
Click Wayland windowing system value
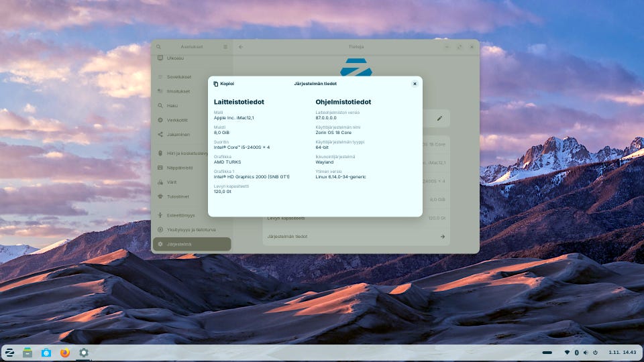(324, 162)
